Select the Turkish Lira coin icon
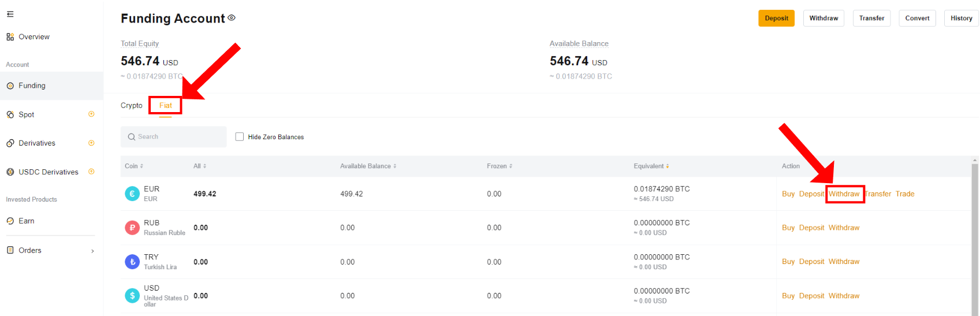The height and width of the screenshot is (316, 980). 132,262
